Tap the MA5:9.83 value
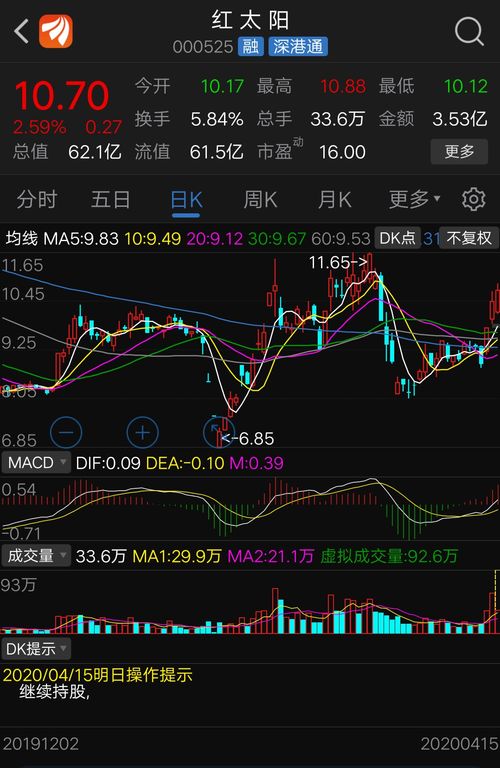The height and width of the screenshot is (768, 500). 81,239
